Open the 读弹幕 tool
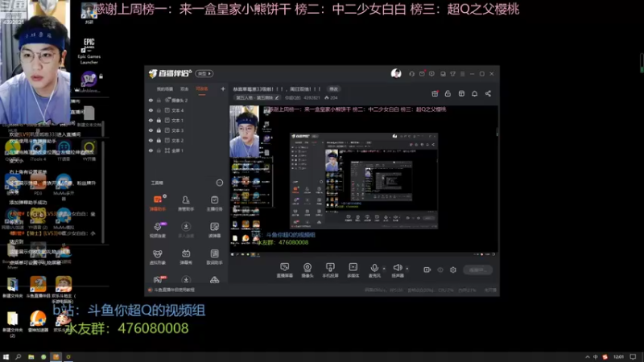Image resolution: width=644 pixels, height=362 pixels. tap(214, 230)
